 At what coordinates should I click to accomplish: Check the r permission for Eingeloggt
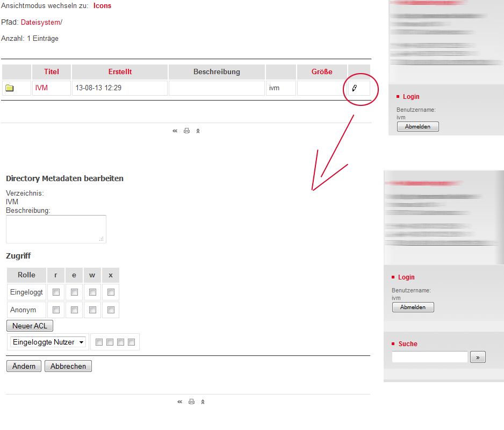click(x=56, y=292)
